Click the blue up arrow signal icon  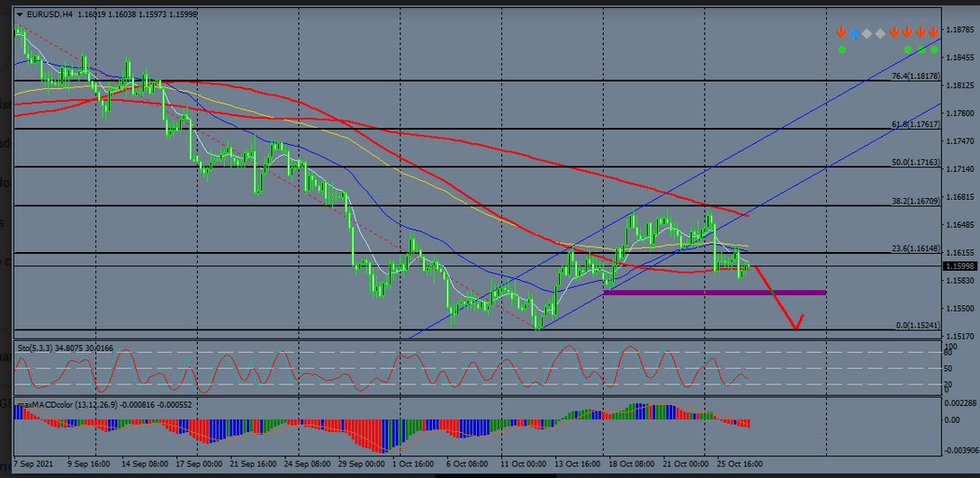(854, 33)
